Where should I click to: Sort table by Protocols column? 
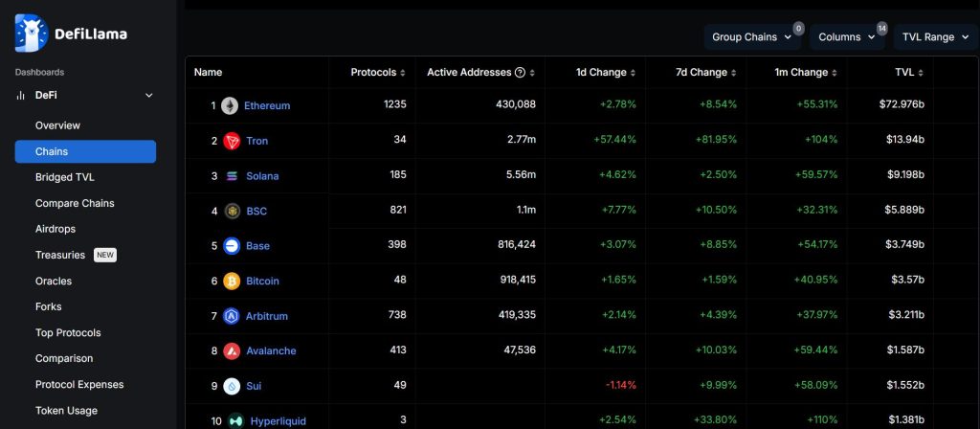pyautogui.click(x=378, y=73)
